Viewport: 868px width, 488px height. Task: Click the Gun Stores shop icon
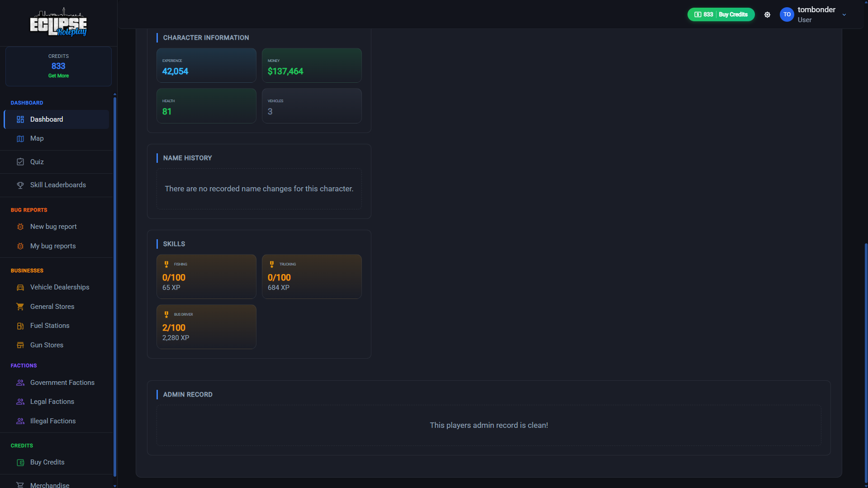(x=20, y=345)
